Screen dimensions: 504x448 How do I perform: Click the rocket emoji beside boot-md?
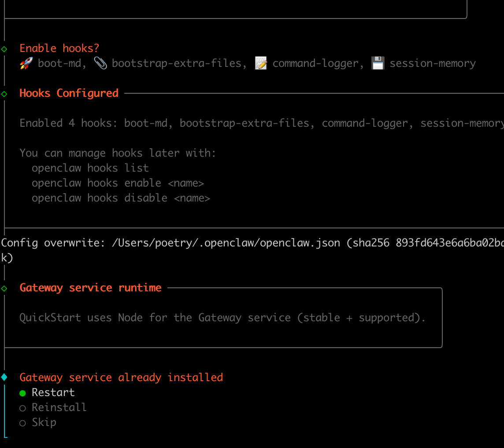tap(26, 63)
